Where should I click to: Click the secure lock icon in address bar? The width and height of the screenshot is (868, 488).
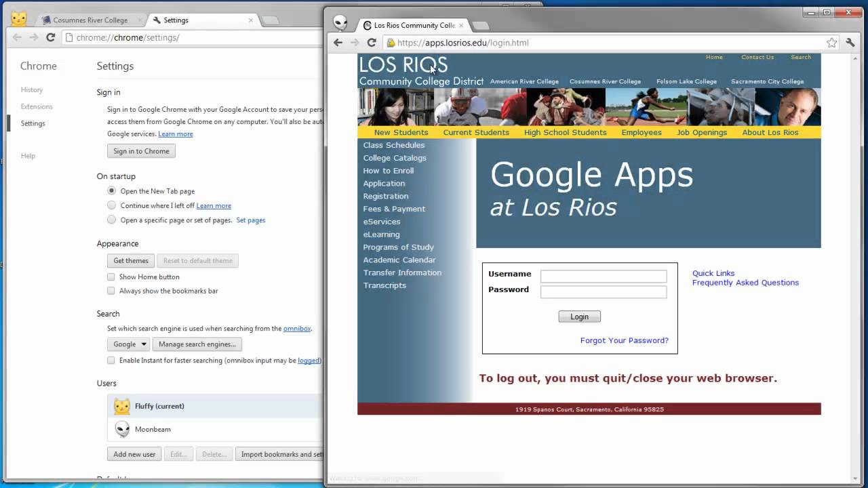pyautogui.click(x=391, y=43)
